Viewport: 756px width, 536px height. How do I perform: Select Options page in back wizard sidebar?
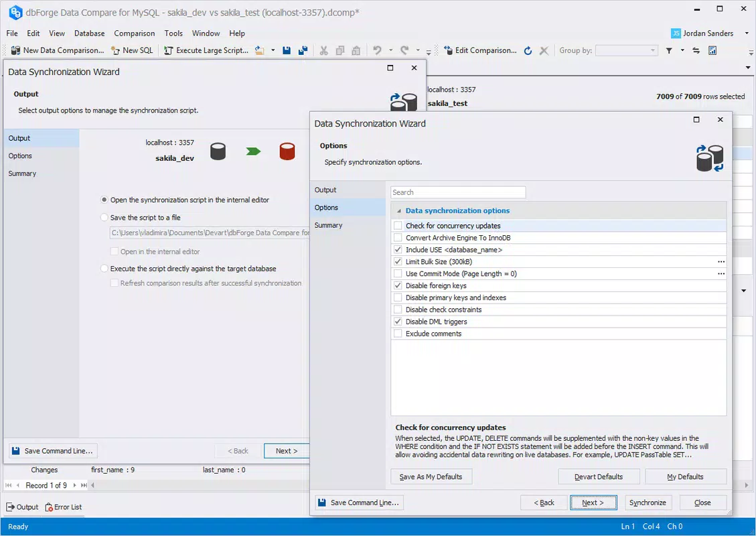pyautogui.click(x=42, y=156)
